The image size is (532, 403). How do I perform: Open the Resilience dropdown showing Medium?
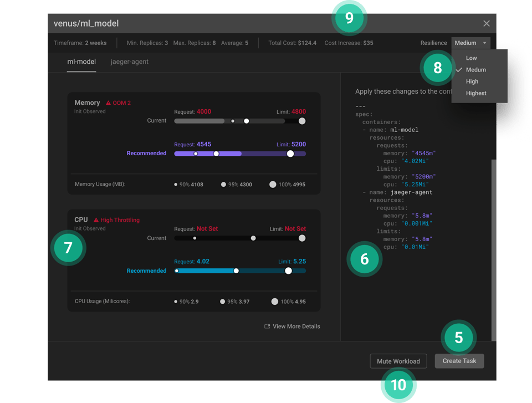tap(470, 43)
